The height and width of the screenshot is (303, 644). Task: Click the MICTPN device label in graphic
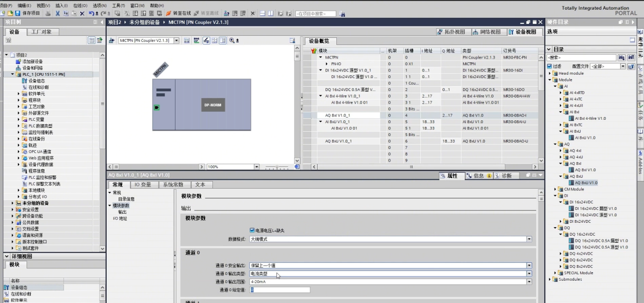pyautogui.click(x=160, y=69)
